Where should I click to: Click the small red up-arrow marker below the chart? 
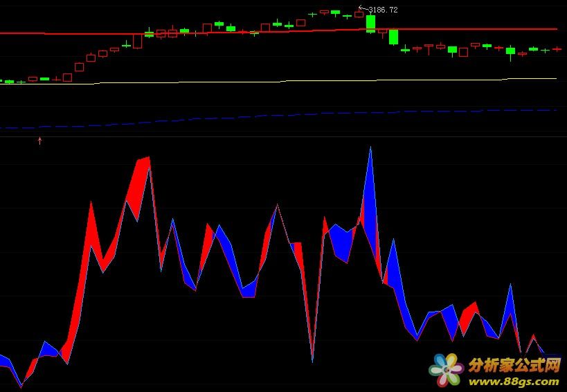click(x=39, y=141)
